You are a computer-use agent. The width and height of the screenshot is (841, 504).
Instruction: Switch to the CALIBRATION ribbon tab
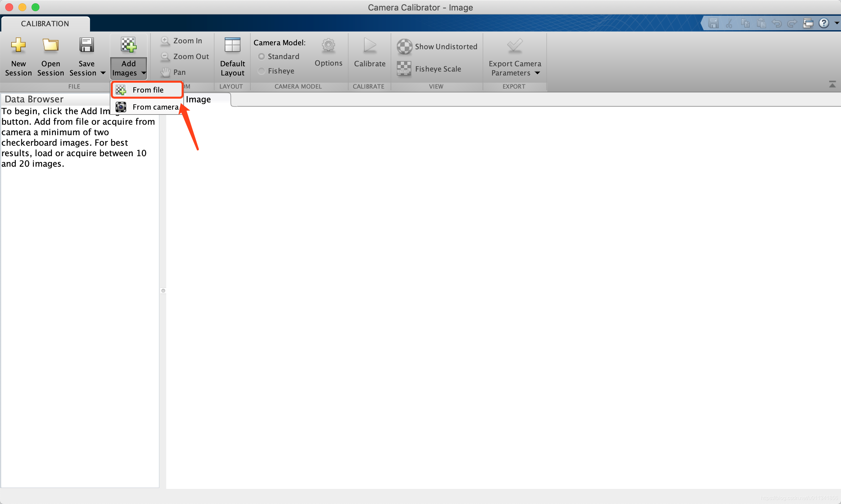point(45,24)
